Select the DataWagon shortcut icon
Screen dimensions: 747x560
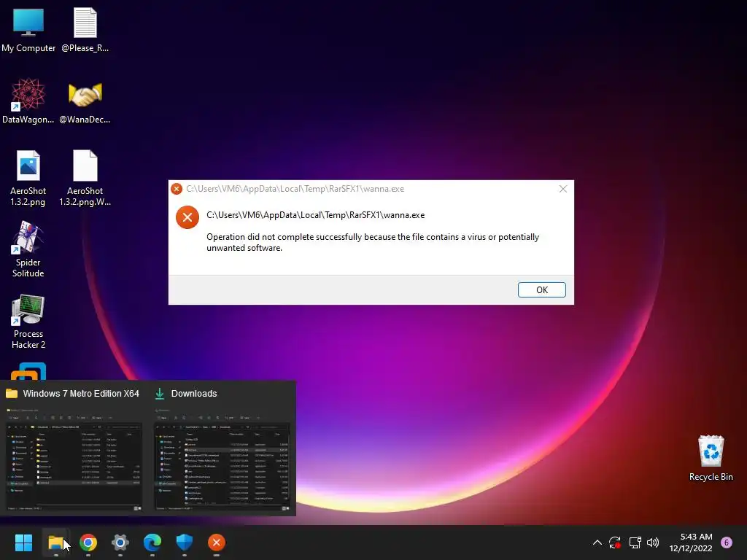pos(28,101)
